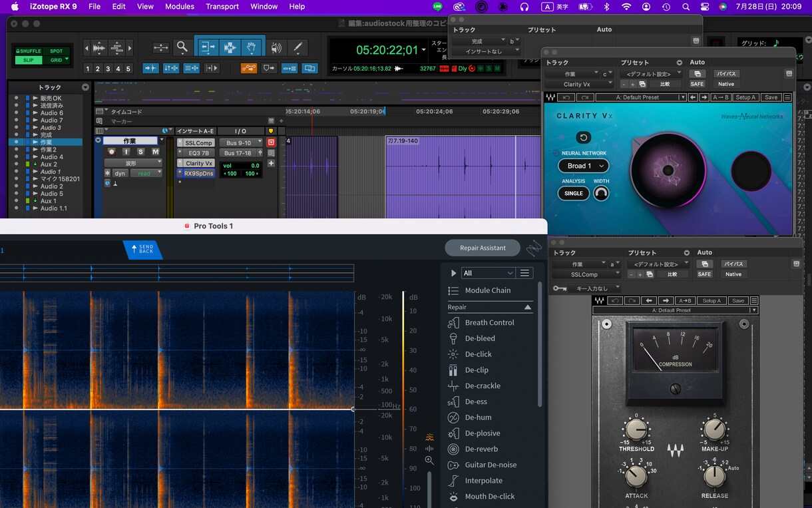Open the Broad 1 neural network dropdown
Image resolution: width=812 pixels, height=508 pixels.
pos(583,166)
